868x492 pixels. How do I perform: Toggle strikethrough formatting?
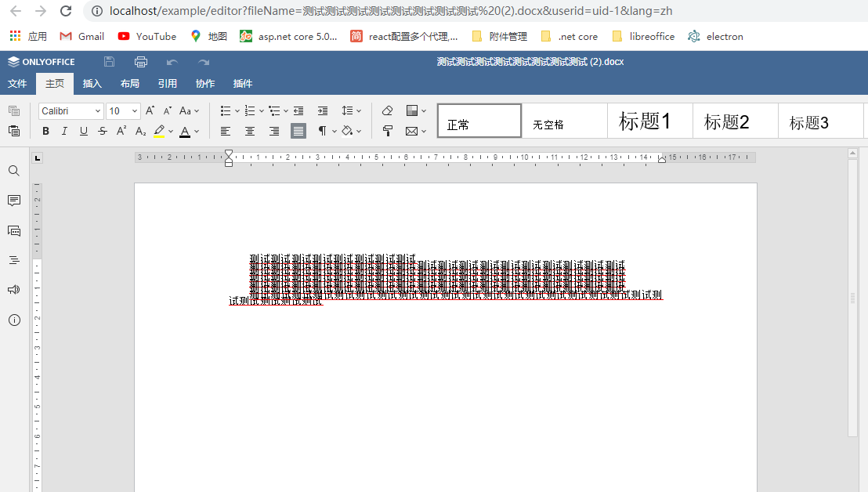103,131
